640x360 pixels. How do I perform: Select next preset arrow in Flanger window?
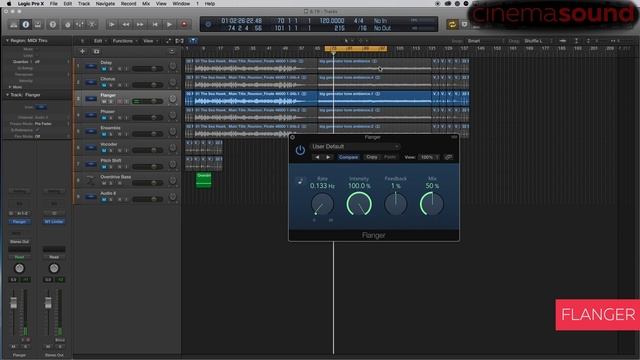click(x=328, y=157)
